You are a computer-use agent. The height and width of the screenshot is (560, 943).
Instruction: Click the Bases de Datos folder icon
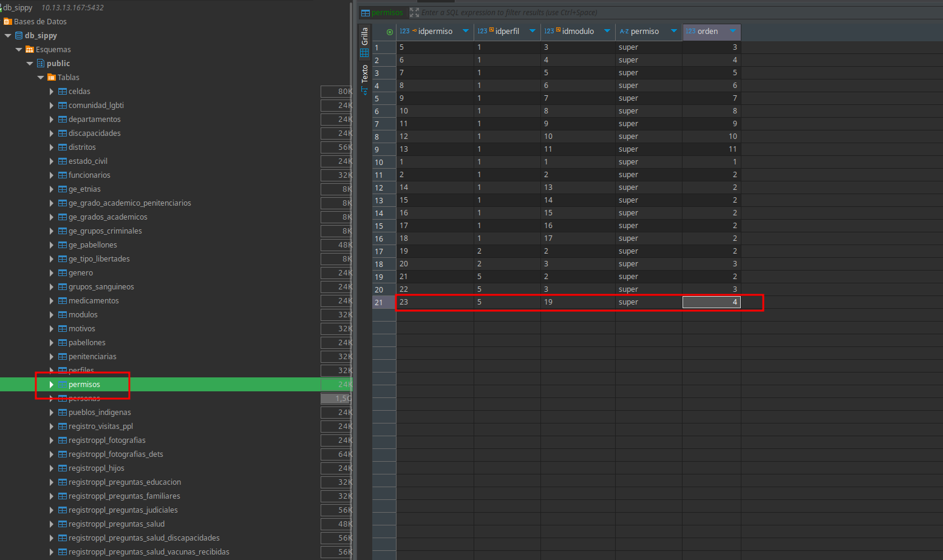pos(8,22)
